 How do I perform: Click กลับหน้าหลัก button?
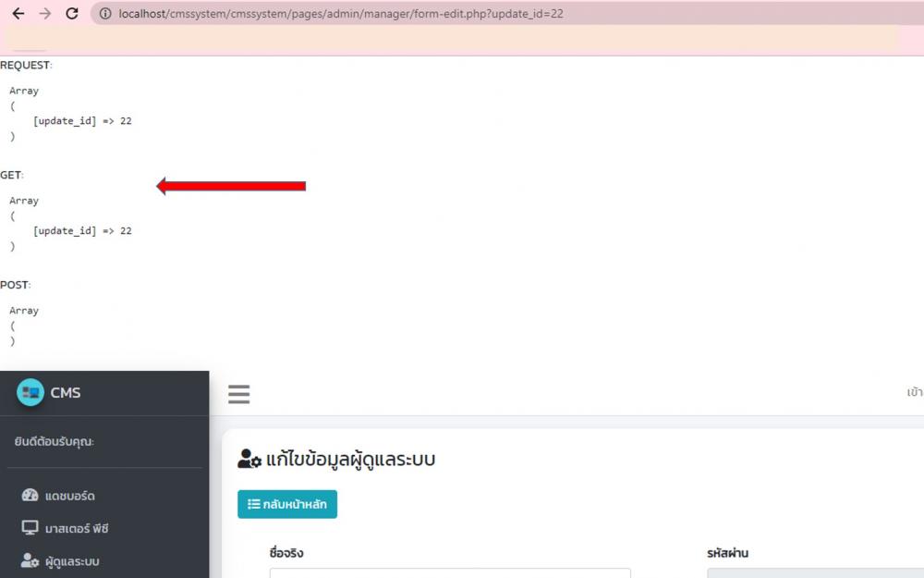click(x=287, y=504)
